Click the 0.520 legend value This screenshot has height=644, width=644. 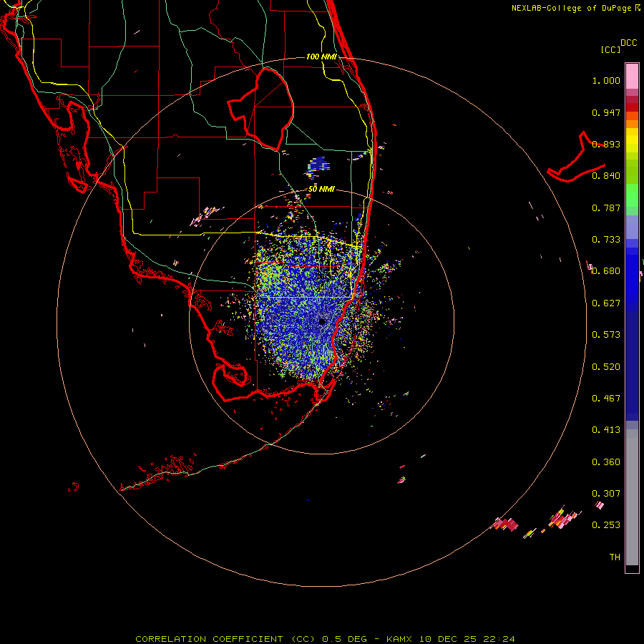click(606, 367)
